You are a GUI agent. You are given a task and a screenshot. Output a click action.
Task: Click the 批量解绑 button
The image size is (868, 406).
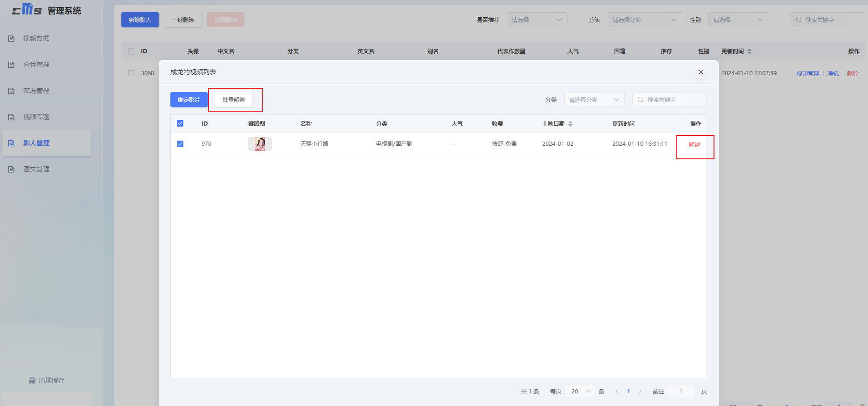[233, 100]
